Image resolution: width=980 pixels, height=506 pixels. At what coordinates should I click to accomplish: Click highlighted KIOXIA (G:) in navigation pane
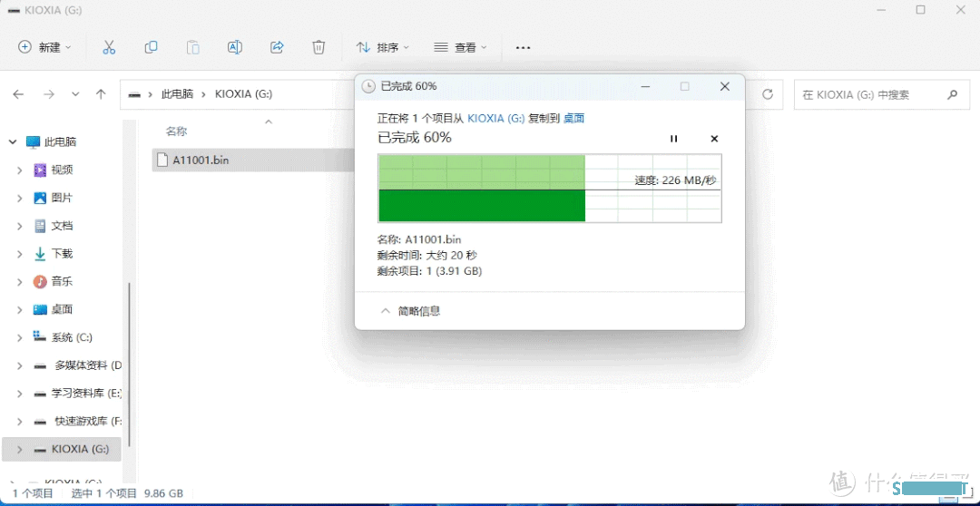click(x=62, y=449)
